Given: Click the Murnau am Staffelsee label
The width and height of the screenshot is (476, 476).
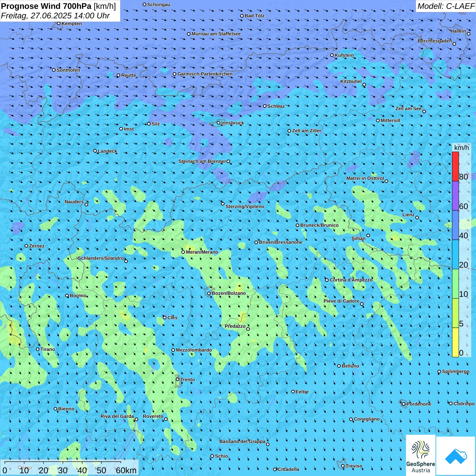Looking at the screenshot, I should coord(216,34).
